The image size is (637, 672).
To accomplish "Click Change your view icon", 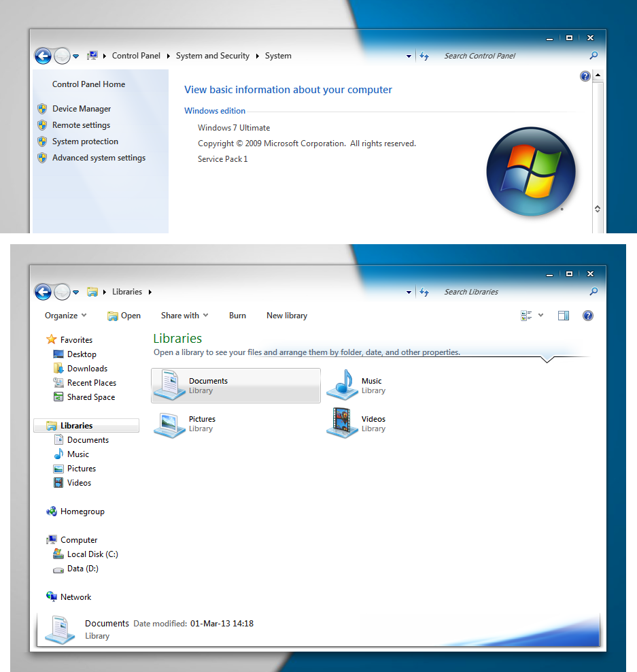I will click(526, 316).
